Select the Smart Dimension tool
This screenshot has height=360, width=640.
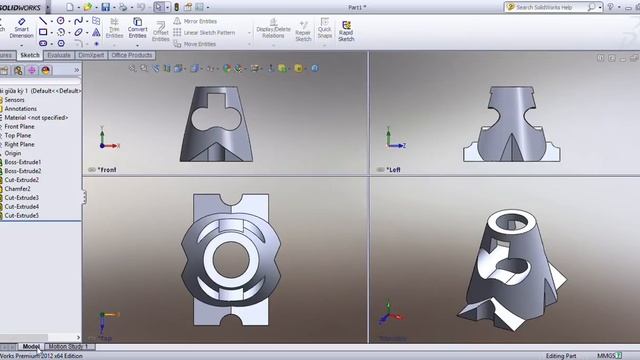[21, 28]
